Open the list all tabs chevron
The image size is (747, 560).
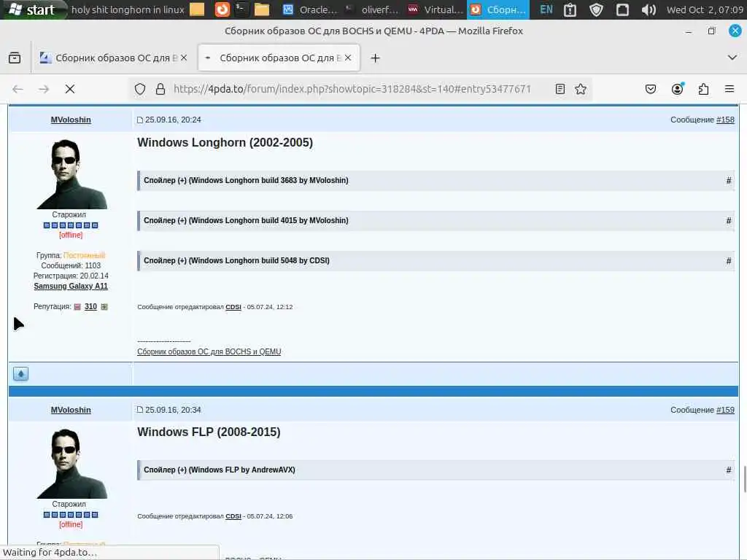[732, 58]
